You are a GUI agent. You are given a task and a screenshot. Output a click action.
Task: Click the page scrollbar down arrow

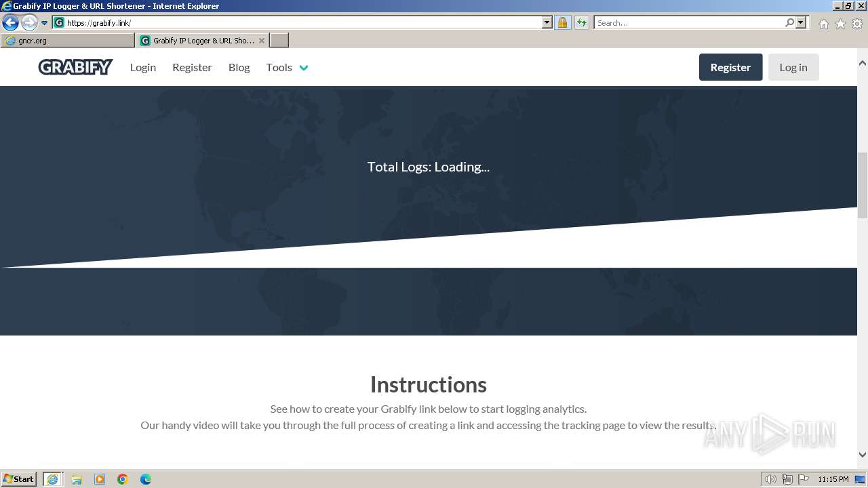[863, 455]
